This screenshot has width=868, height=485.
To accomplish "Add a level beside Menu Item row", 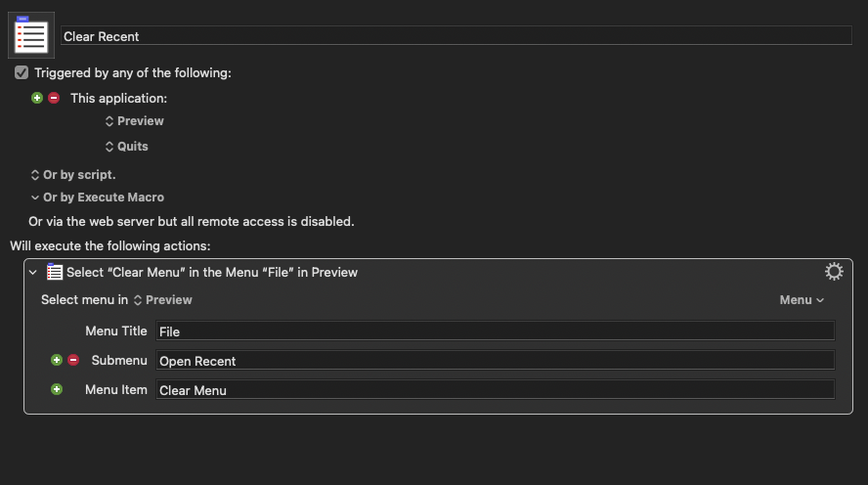I will coord(57,390).
